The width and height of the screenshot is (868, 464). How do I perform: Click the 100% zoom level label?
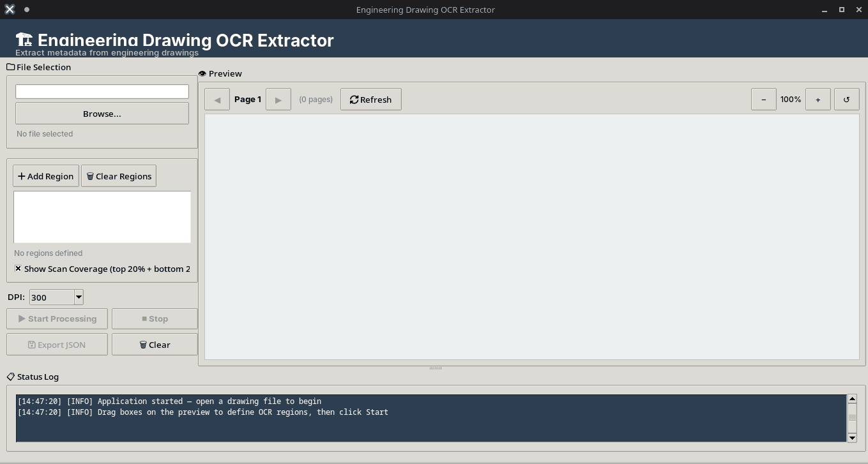point(791,100)
